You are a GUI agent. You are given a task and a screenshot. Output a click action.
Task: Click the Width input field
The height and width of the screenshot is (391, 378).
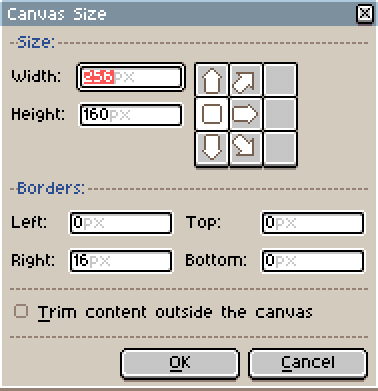point(131,77)
